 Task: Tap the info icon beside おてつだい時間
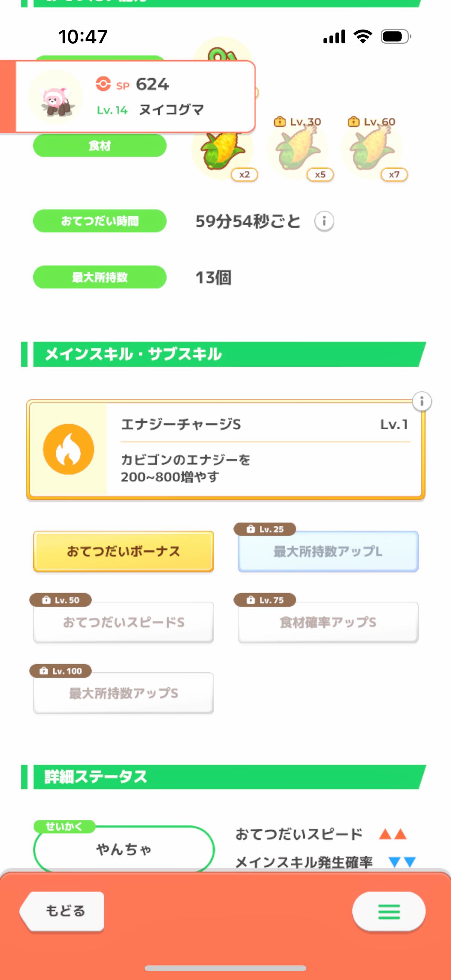(324, 221)
